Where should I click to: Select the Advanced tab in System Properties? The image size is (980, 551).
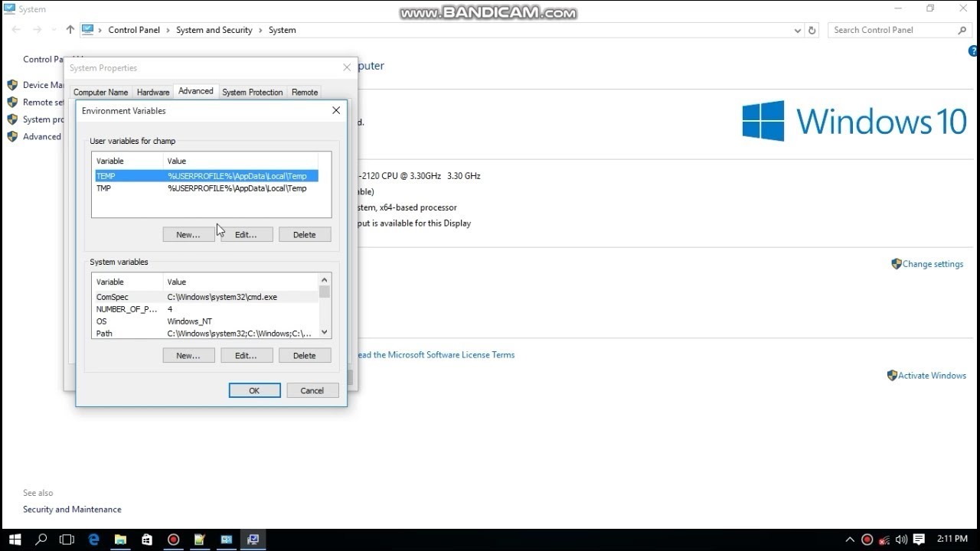point(196,91)
